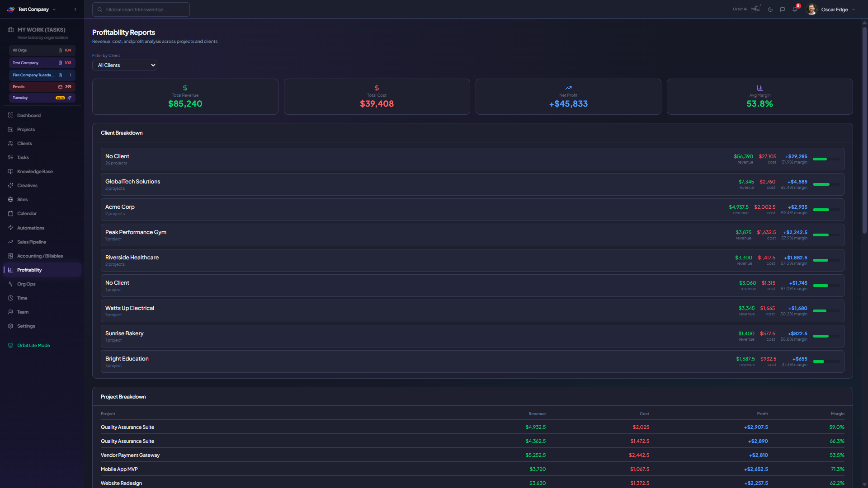Click Bright Education margin progress bar
Image resolution: width=868 pixels, height=488 pixels.
(x=826, y=361)
